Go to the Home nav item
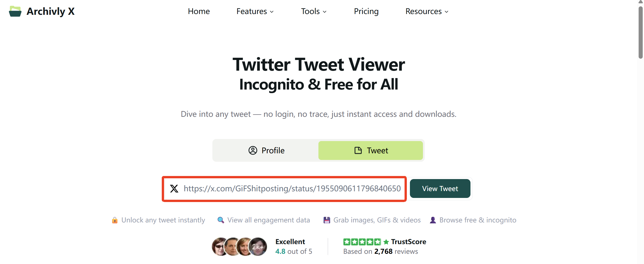Screen dimensions: 644x264 point(199,11)
